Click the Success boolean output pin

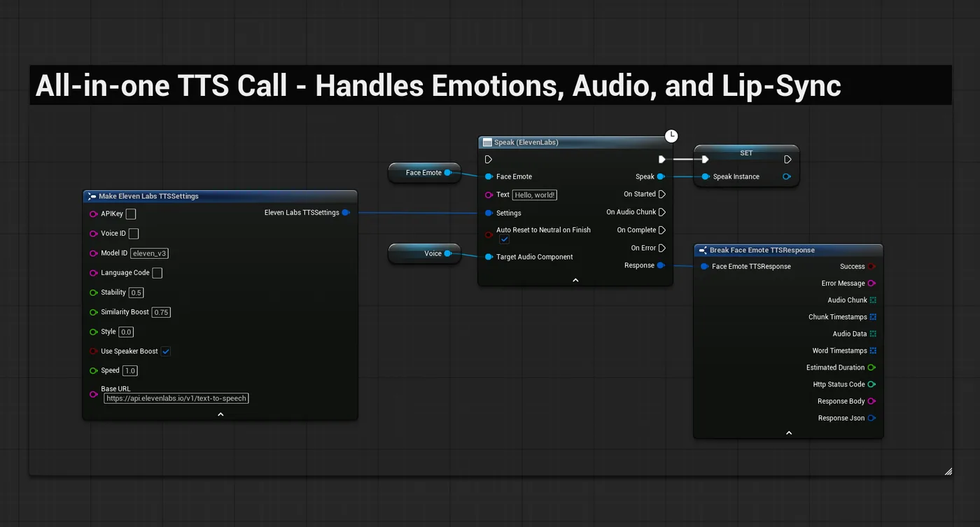[872, 267]
